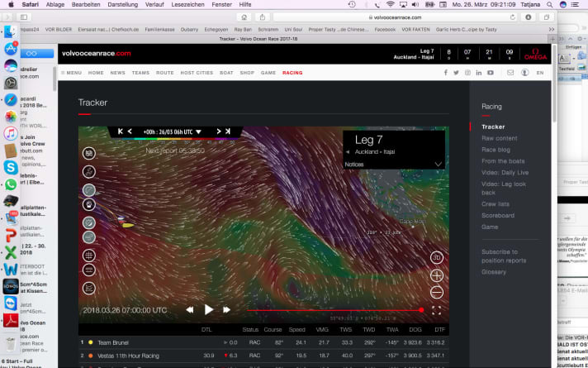Open the Instagram icon in the site header
588x368 pixels.
pyautogui.click(x=467, y=73)
